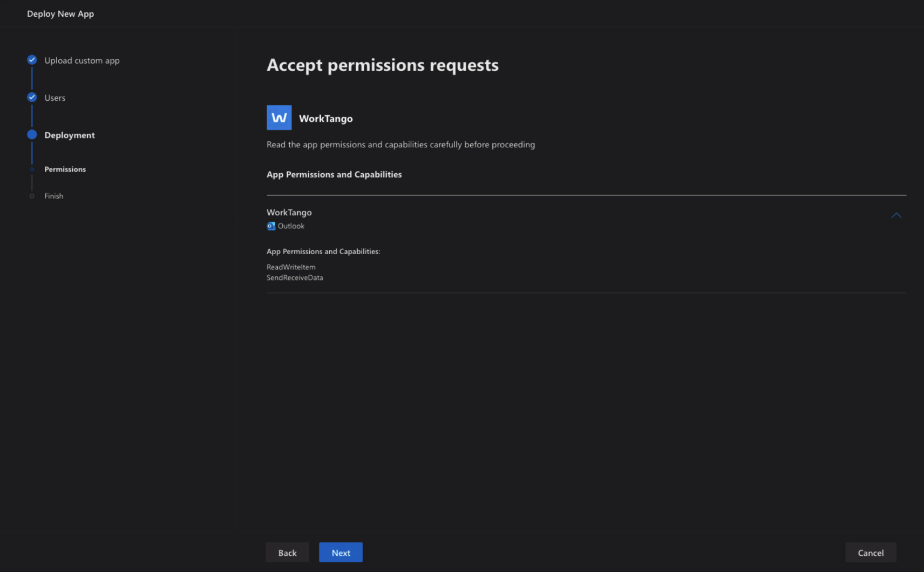
Task: Click the App Permissions and Capabilities bold heading
Action: 334,174
